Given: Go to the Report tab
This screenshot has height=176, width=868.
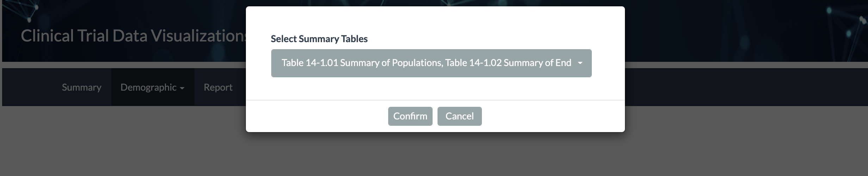Looking at the screenshot, I should coord(218,87).
